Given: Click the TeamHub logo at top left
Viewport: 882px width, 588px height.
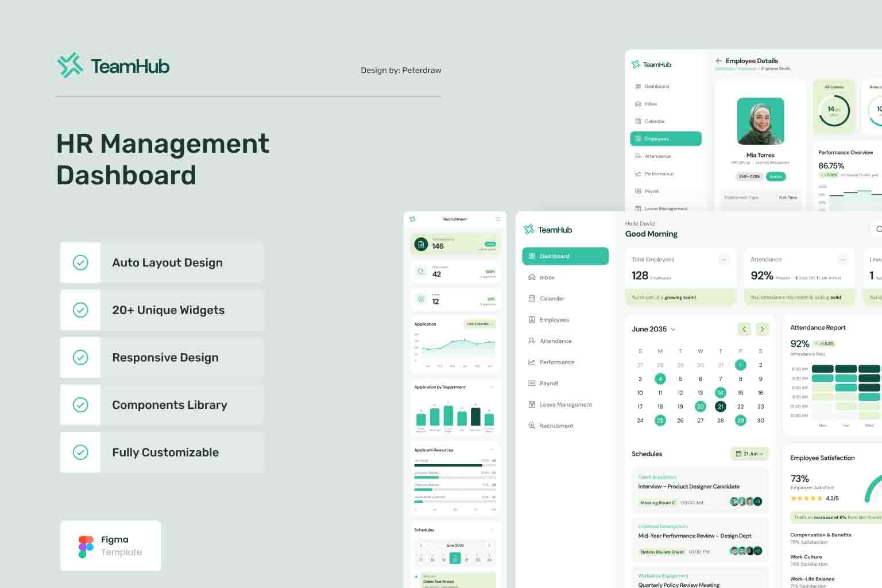Looking at the screenshot, I should click(x=113, y=66).
